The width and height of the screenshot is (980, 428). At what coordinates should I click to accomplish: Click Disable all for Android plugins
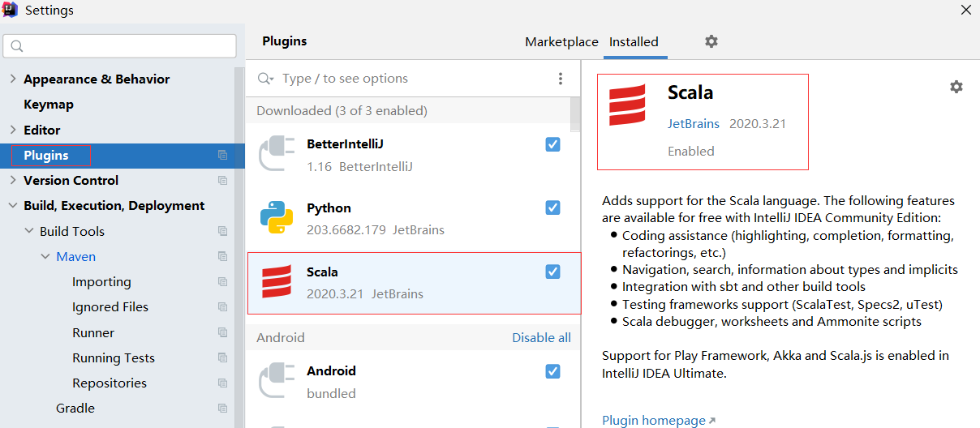click(x=541, y=338)
